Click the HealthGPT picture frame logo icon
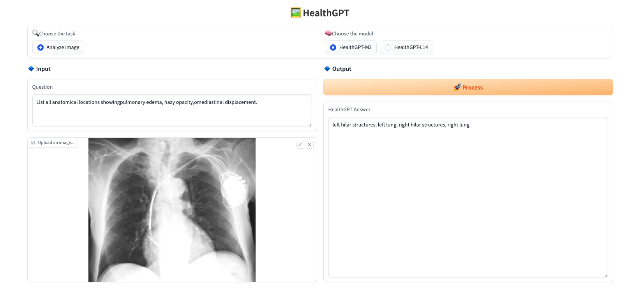The height and width of the screenshot is (288, 644). 296,13
